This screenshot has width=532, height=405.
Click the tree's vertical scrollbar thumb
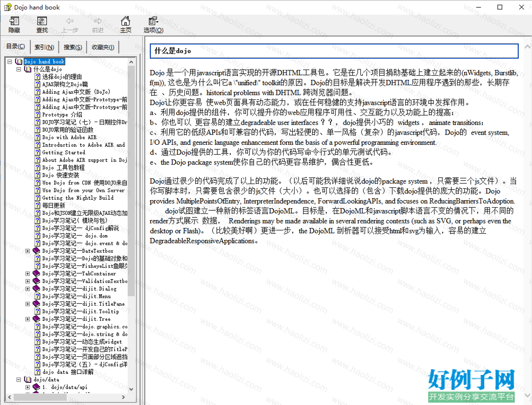click(x=131, y=181)
